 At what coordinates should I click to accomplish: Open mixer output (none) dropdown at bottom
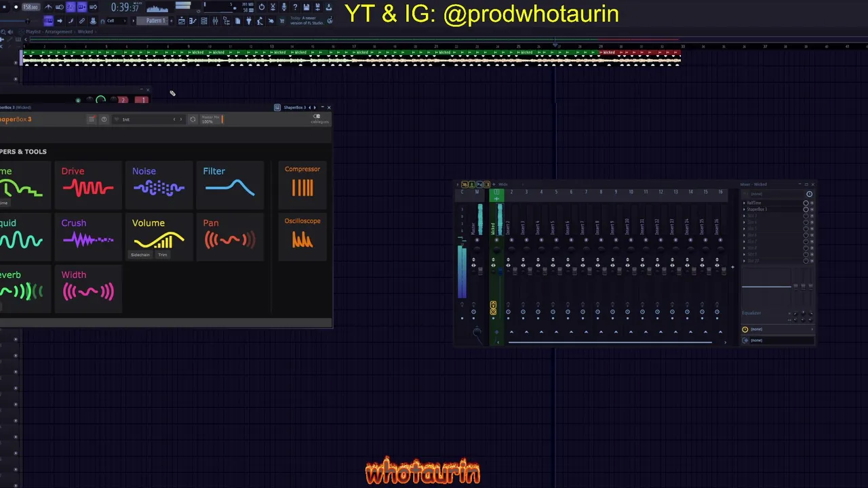777,340
